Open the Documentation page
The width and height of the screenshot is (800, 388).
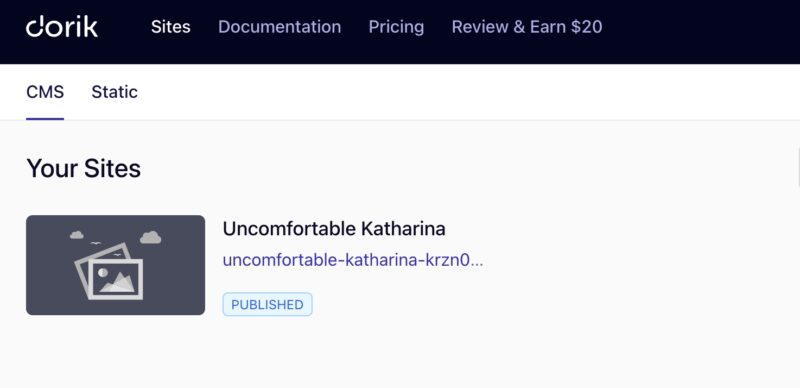[x=280, y=27]
